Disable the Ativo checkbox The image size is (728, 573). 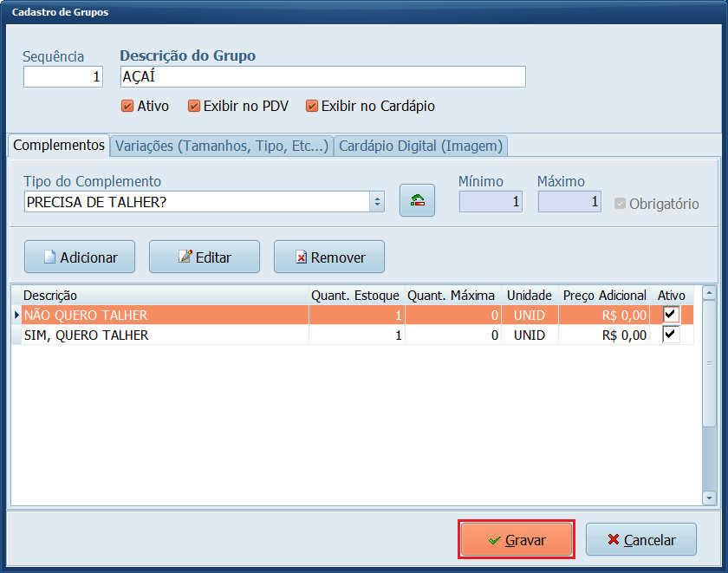click(128, 106)
